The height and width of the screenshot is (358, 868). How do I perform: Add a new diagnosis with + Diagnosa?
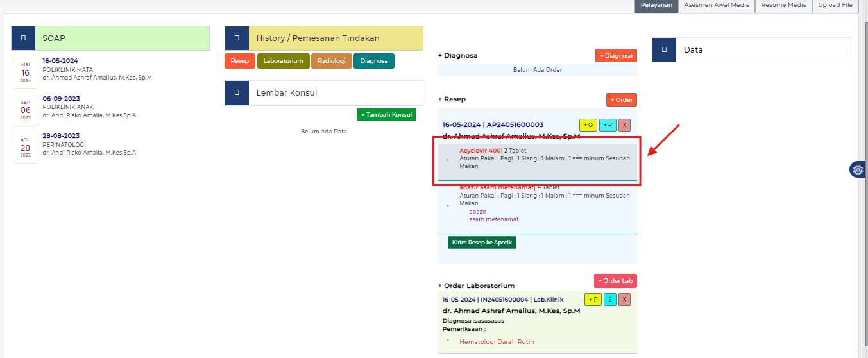(x=615, y=56)
